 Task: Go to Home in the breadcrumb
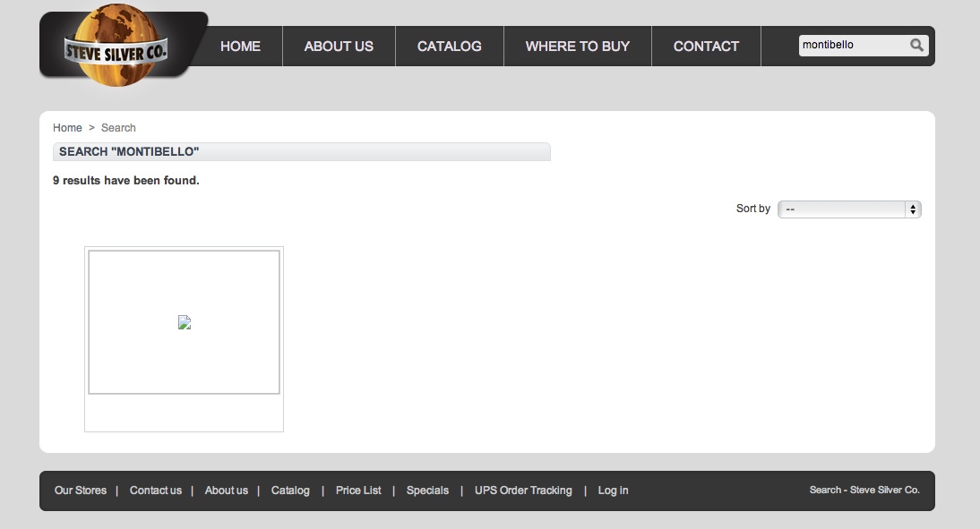coord(67,128)
